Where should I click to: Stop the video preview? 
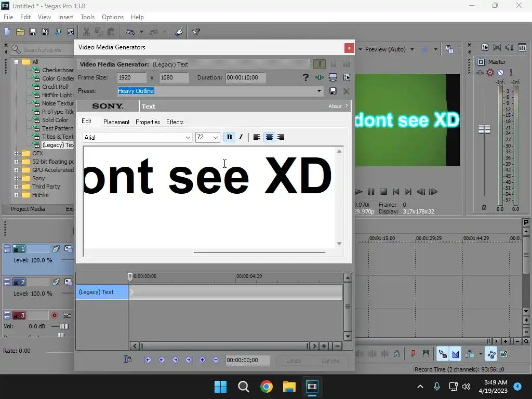(383, 192)
